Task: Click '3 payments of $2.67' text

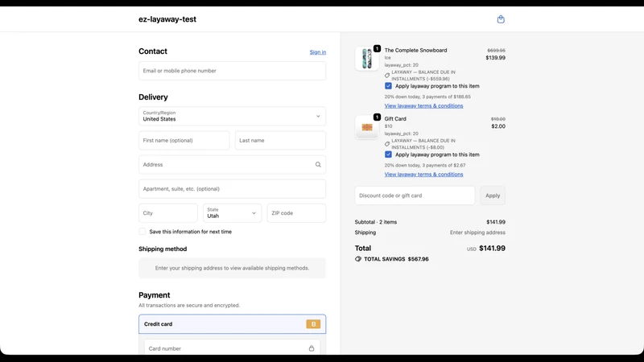Action: tap(444, 166)
